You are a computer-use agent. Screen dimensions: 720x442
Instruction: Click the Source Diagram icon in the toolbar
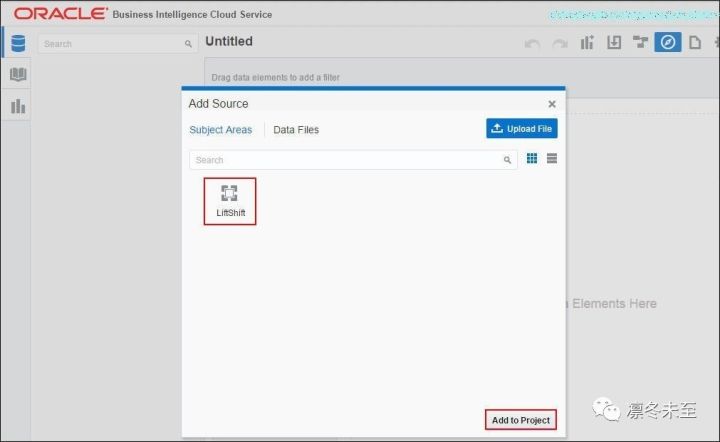pyautogui.click(x=640, y=42)
